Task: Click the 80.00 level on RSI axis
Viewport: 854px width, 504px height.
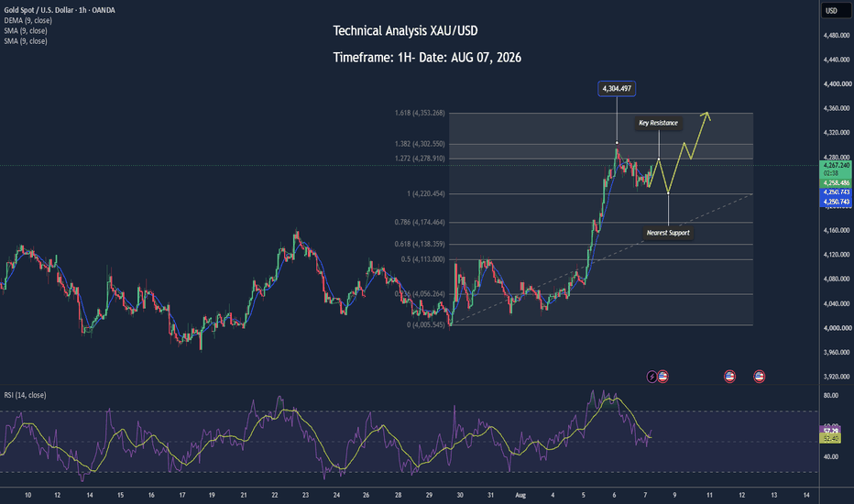Action: pyautogui.click(x=830, y=396)
